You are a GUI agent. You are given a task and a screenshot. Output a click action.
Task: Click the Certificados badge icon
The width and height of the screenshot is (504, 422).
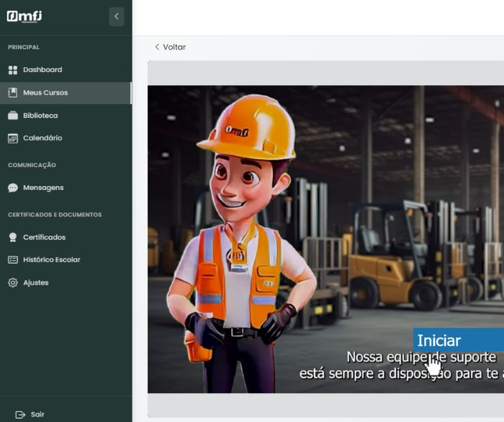point(12,238)
